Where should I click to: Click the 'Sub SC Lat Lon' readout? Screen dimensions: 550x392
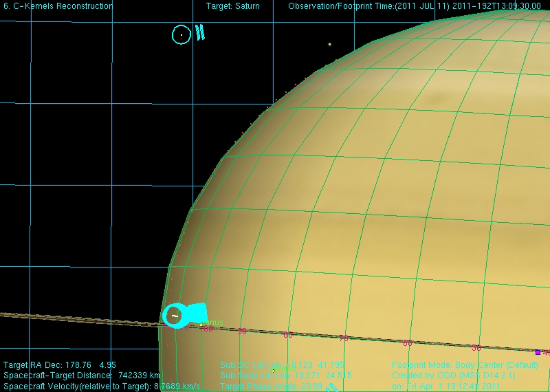pos(282,365)
